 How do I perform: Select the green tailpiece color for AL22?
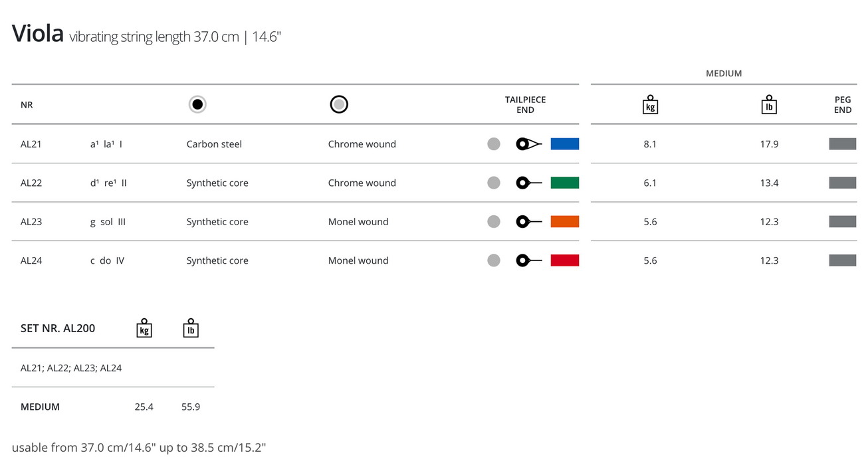click(x=564, y=183)
